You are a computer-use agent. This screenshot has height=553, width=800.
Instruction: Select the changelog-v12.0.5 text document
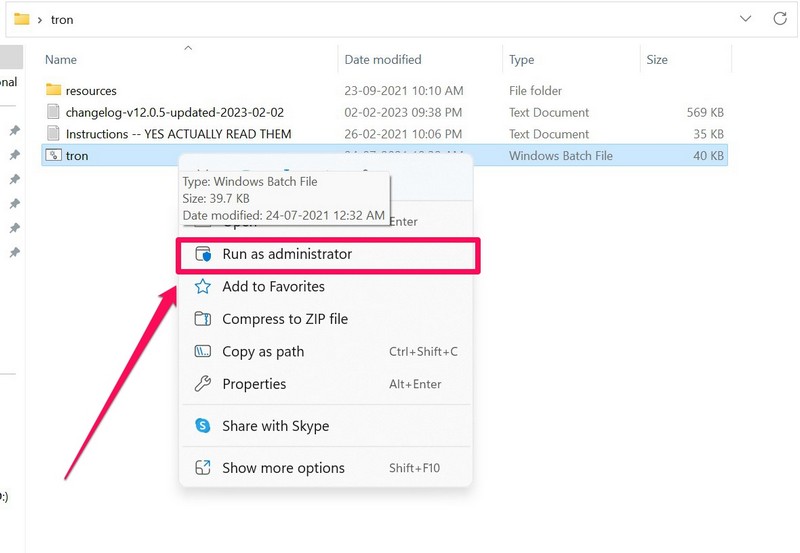pos(174,113)
